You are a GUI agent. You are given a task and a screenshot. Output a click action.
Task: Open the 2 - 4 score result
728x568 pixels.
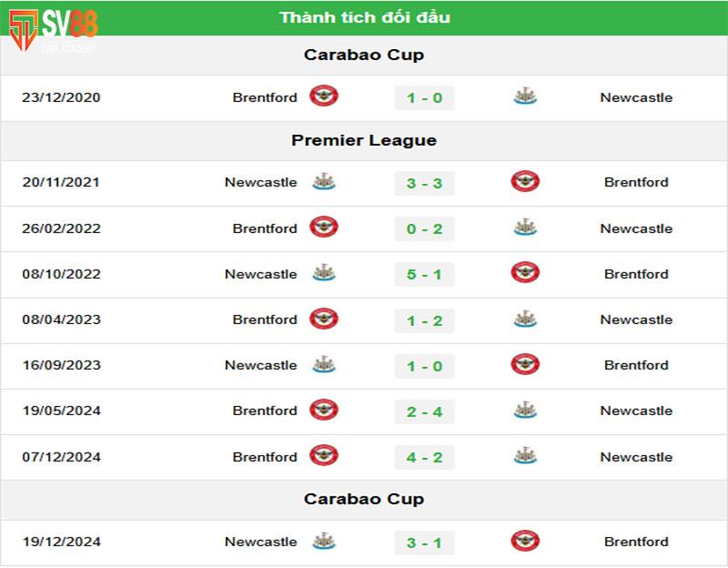(x=424, y=412)
